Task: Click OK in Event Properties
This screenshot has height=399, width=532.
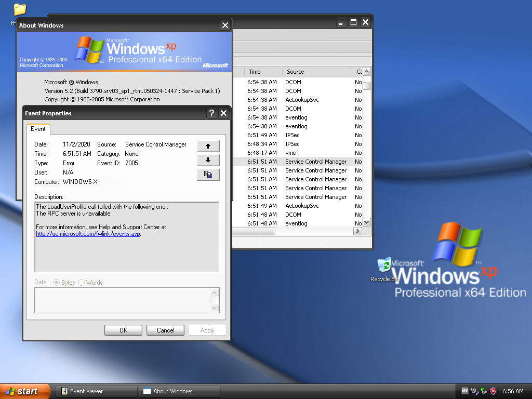Action: point(123,330)
